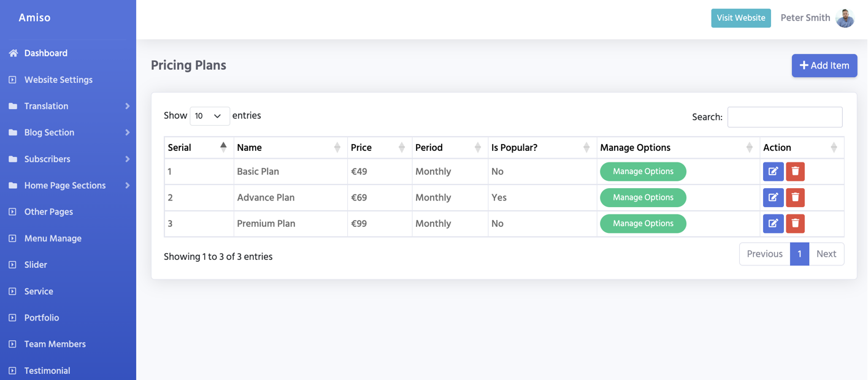Image resolution: width=868 pixels, height=380 pixels.
Task: Click the edit icon for Basic Plan
Action: pyautogui.click(x=773, y=172)
